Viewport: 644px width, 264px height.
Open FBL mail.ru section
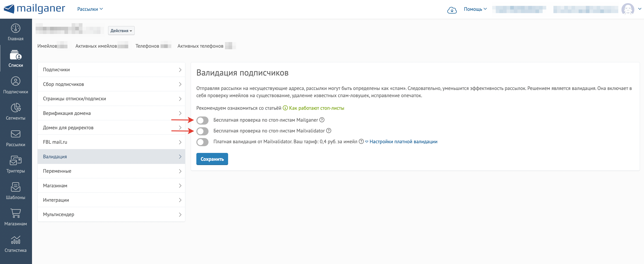click(x=111, y=142)
